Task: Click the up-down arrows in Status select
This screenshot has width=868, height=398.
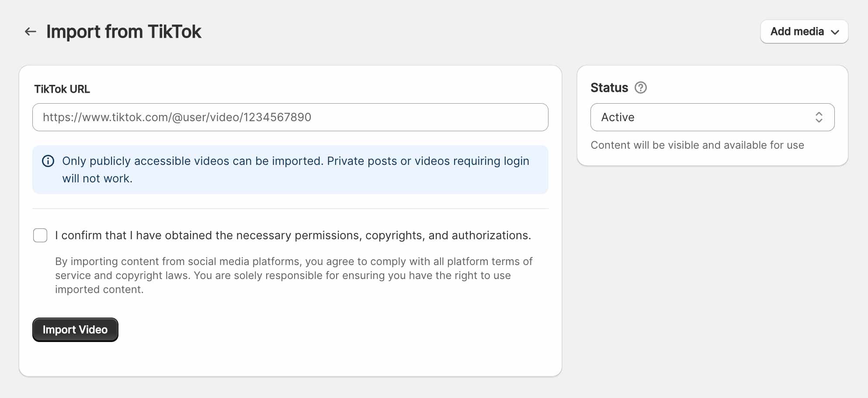Action: click(x=819, y=117)
